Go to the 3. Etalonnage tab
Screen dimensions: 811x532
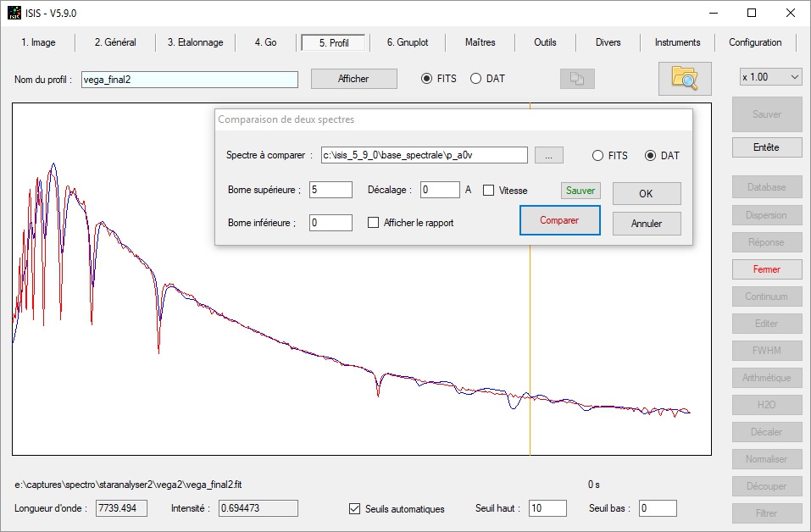(x=196, y=42)
